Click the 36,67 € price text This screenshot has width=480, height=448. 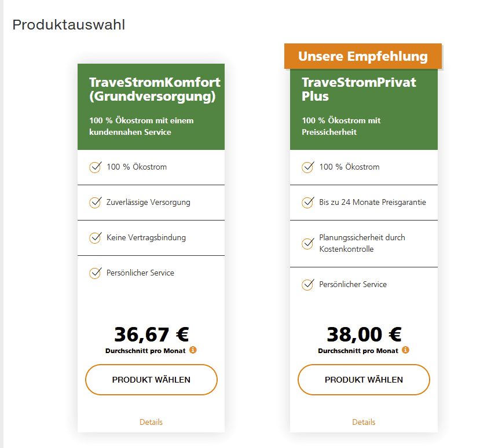[x=151, y=335]
